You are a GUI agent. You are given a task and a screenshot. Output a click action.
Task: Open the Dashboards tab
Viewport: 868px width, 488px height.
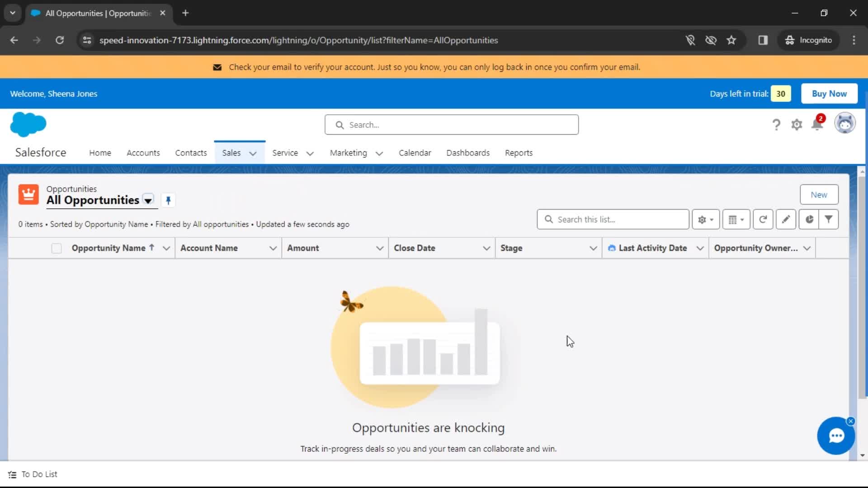(468, 153)
